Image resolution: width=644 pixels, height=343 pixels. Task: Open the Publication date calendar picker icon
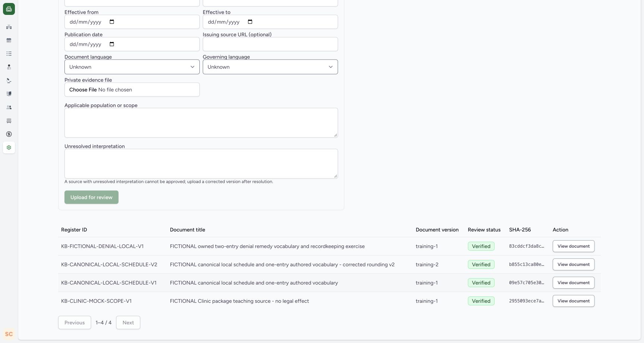(112, 44)
